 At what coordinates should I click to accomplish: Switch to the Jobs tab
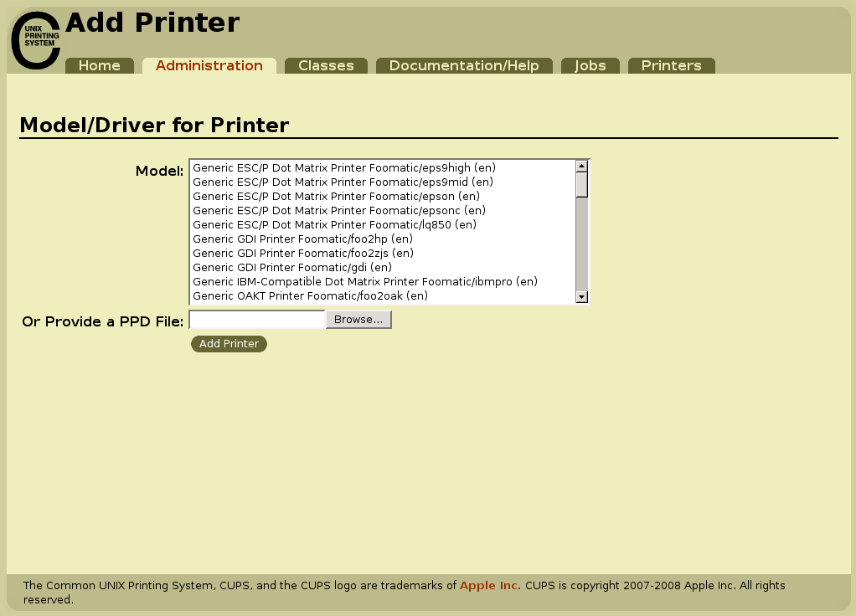click(x=590, y=64)
